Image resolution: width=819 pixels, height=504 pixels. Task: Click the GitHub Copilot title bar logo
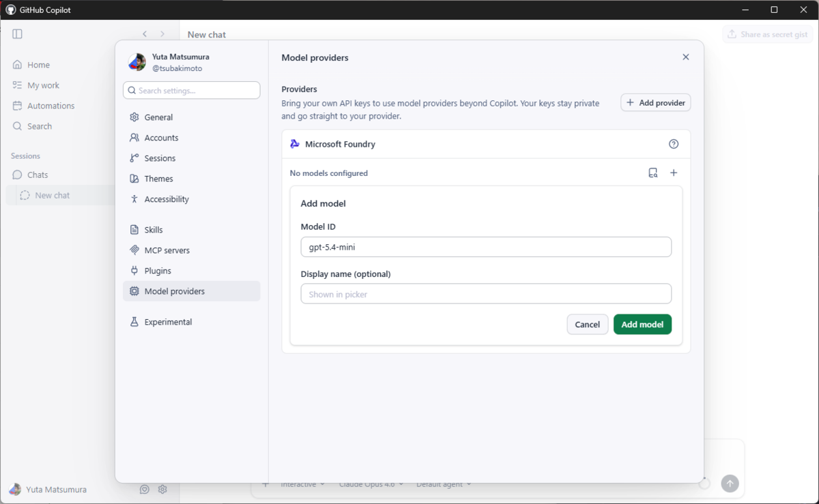pos(10,10)
